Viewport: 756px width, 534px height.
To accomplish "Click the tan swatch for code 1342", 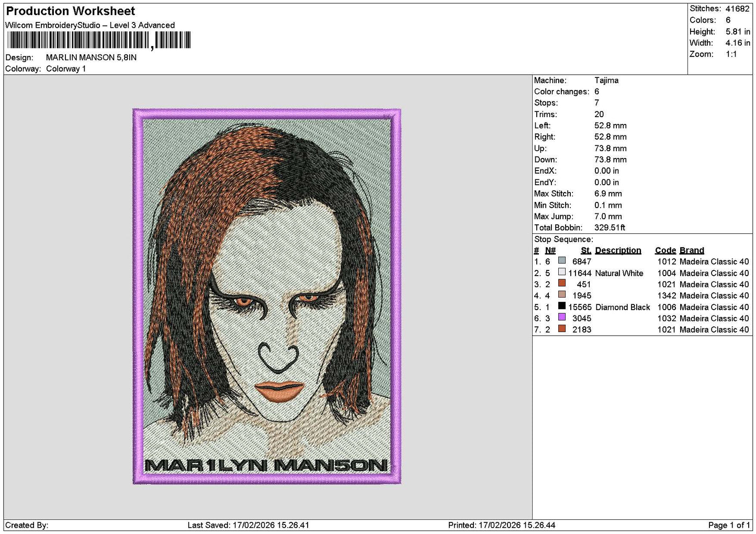I will pyautogui.click(x=562, y=294).
